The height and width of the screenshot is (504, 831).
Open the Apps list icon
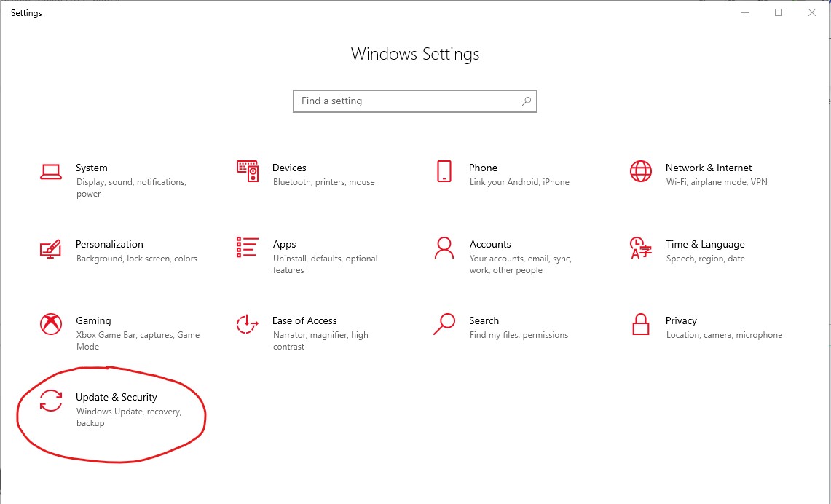pos(248,248)
